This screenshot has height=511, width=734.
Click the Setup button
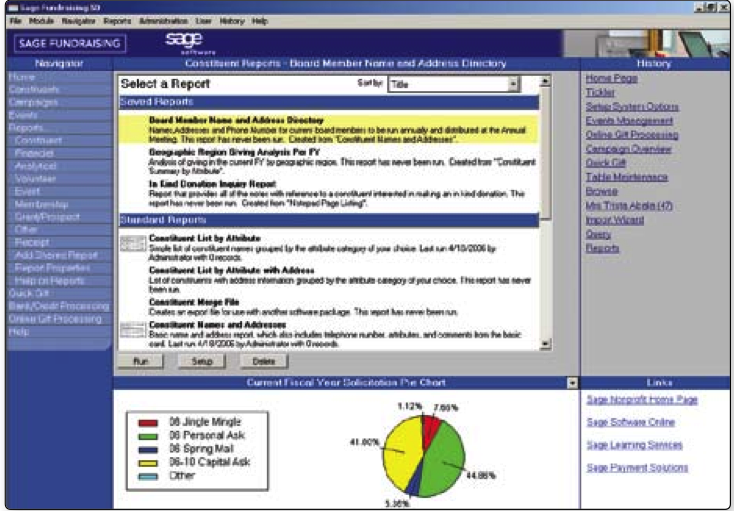coord(202,361)
